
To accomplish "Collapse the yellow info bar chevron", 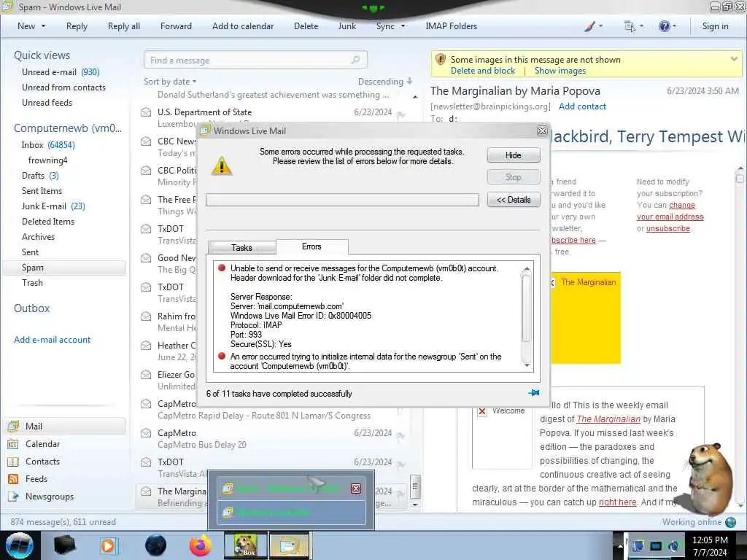I will click(x=734, y=58).
